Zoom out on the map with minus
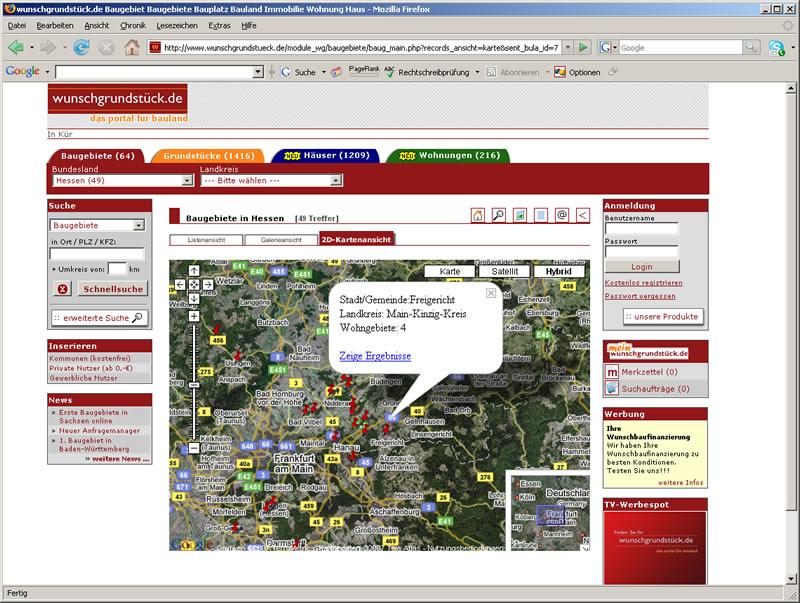Viewport: 800px width, 603px height. (x=194, y=448)
